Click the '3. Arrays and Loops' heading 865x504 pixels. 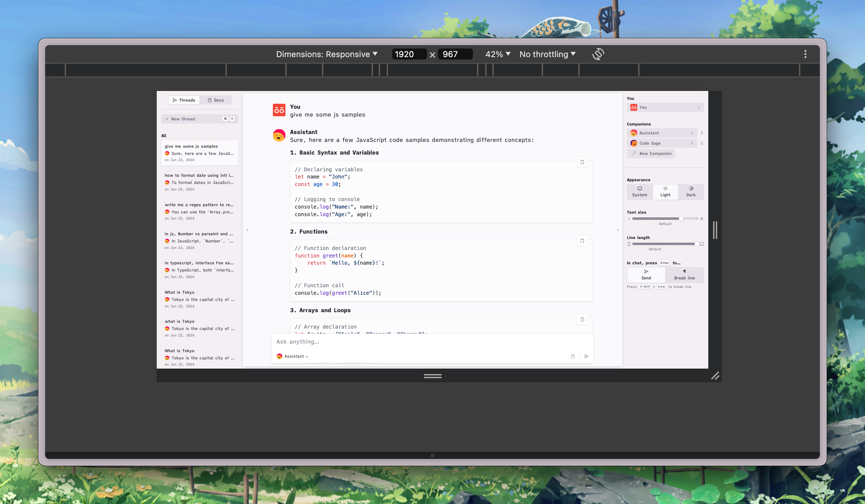click(x=320, y=310)
